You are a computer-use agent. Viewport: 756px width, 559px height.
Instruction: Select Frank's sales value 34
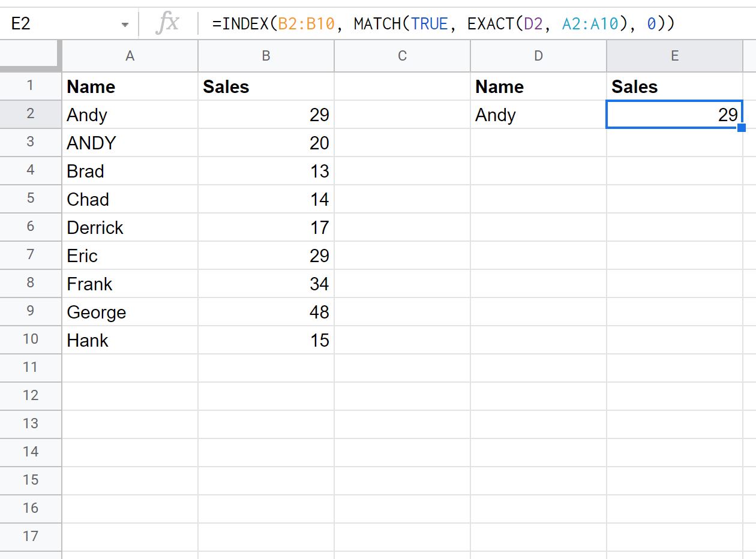pos(266,284)
